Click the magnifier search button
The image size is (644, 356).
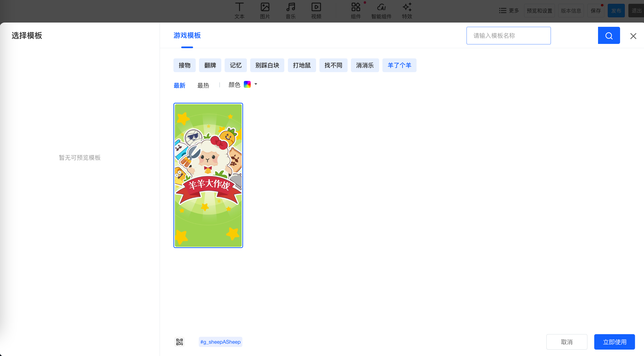point(608,36)
